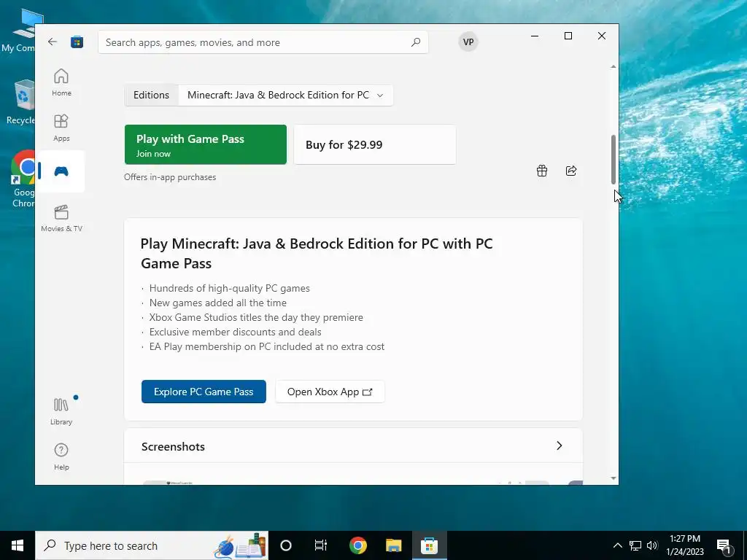Open File Explorer from taskbar

(x=393, y=545)
